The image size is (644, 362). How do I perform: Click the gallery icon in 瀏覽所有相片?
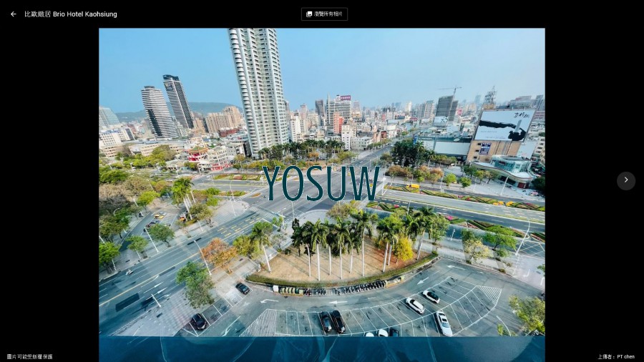point(309,14)
